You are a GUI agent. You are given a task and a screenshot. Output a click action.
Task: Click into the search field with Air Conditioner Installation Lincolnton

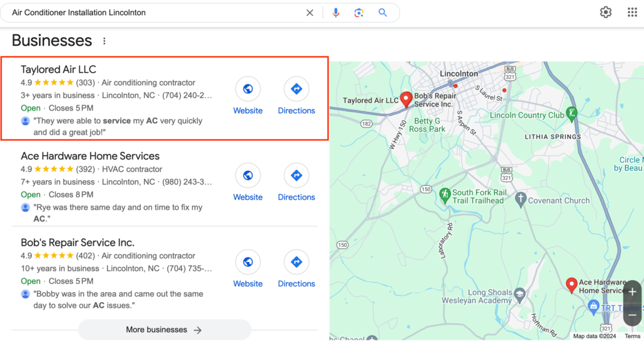(x=156, y=13)
